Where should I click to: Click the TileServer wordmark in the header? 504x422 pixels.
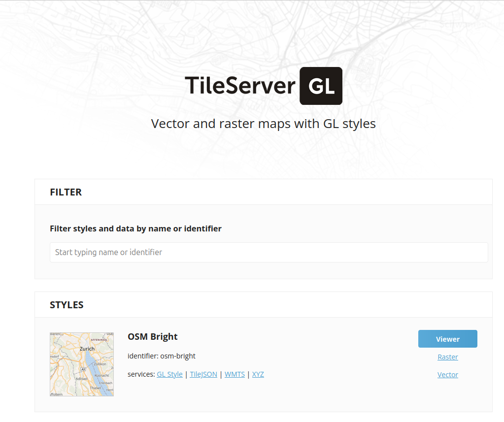pos(240,86)
